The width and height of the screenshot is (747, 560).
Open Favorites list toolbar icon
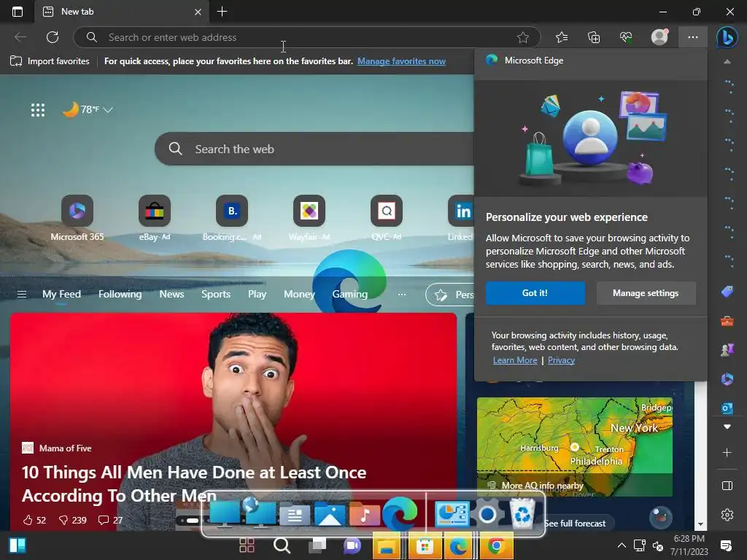562,37
